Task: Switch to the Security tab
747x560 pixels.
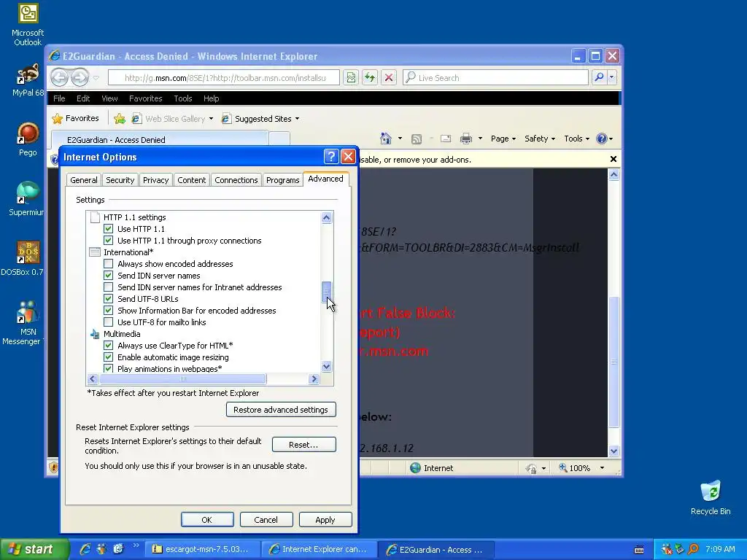Action: coord(120,180)
